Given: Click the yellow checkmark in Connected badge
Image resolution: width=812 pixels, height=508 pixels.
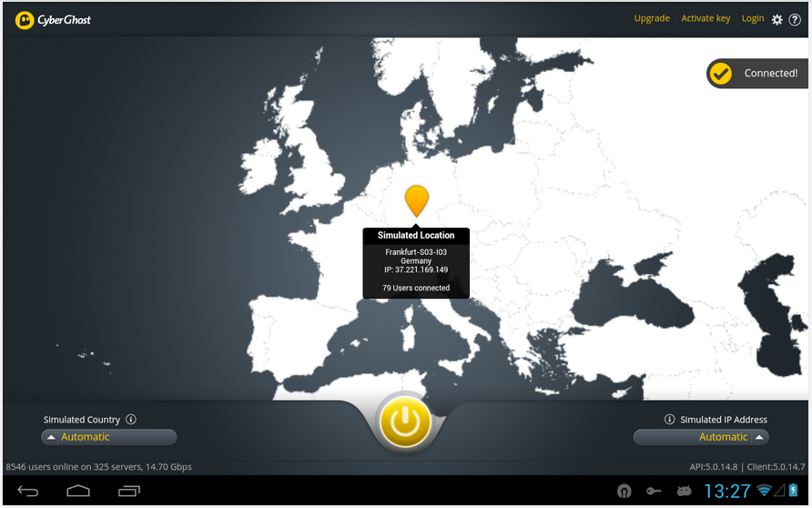Looking at the screenshot, I should tap(720, 74).
